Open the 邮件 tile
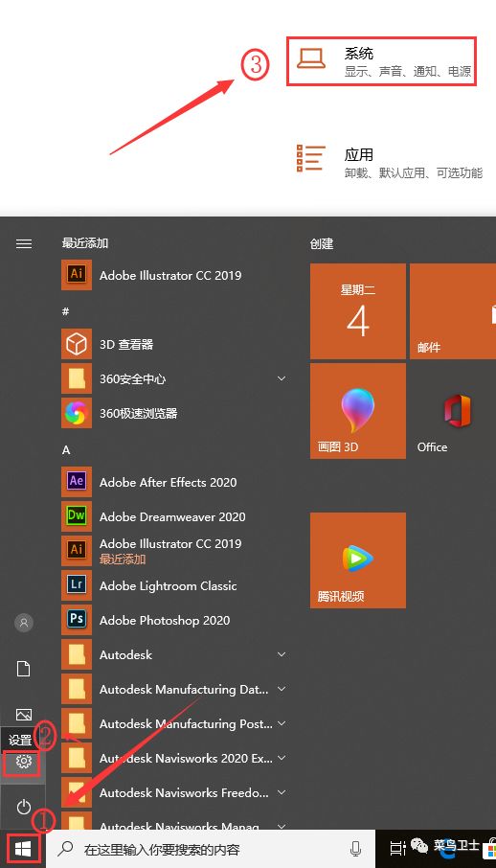The image size is (496, 868). tap(453, 311)
